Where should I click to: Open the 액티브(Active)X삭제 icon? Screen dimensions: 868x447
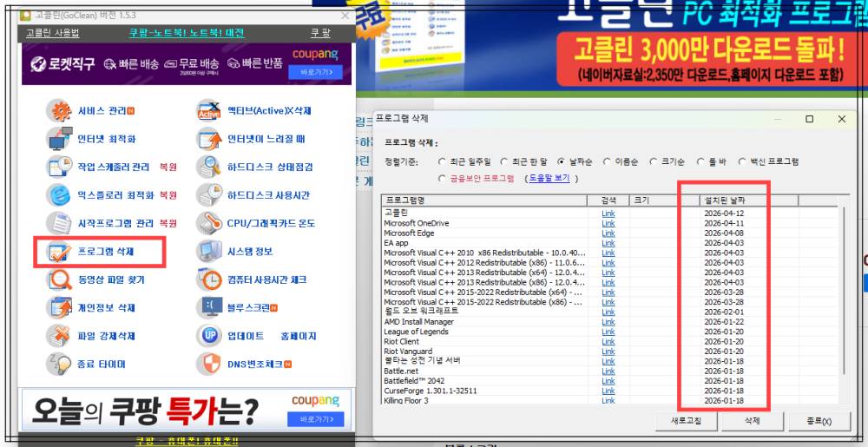tap(208, 110)
